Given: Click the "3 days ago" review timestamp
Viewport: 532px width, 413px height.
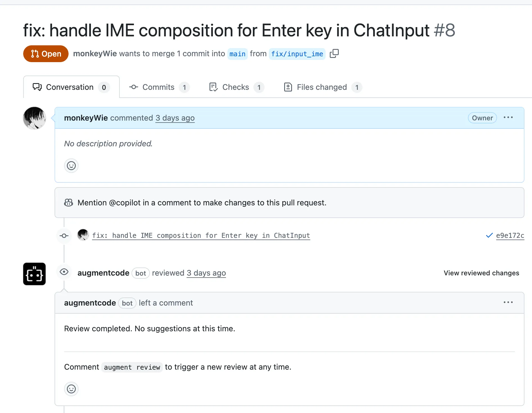Looking at the screenshot, I should point(206,273).
